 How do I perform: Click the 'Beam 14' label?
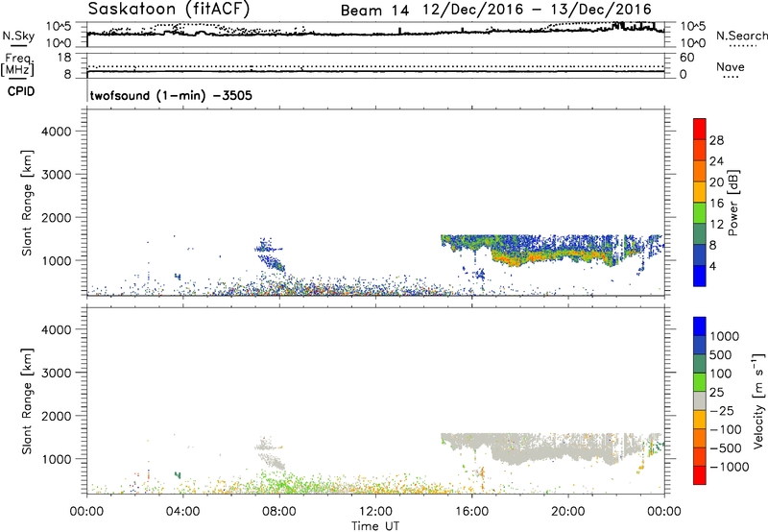tap(374, 11)
